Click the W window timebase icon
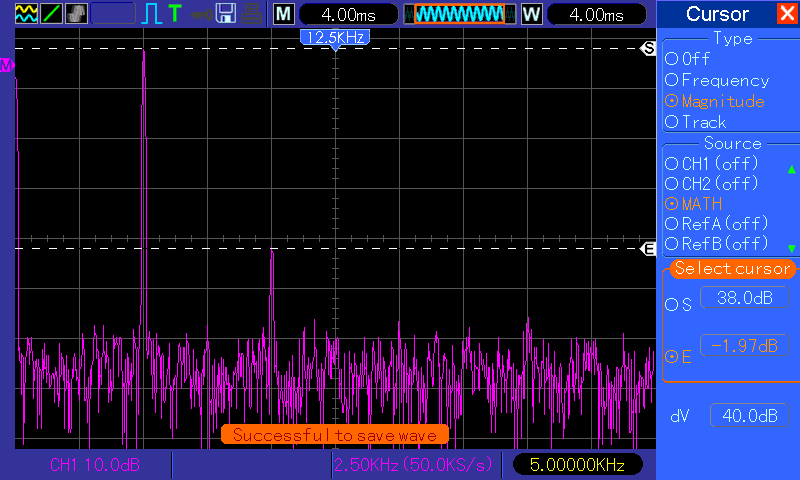The image size is (800, 480). [531, 14]
